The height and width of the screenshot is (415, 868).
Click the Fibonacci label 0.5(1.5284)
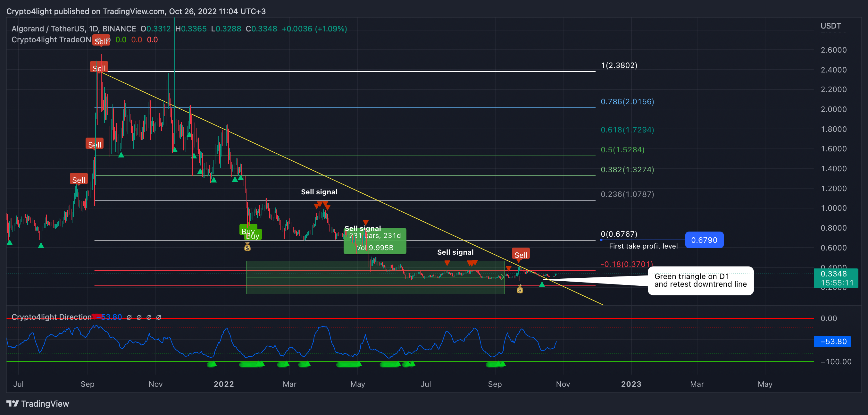tap(623, 150)
